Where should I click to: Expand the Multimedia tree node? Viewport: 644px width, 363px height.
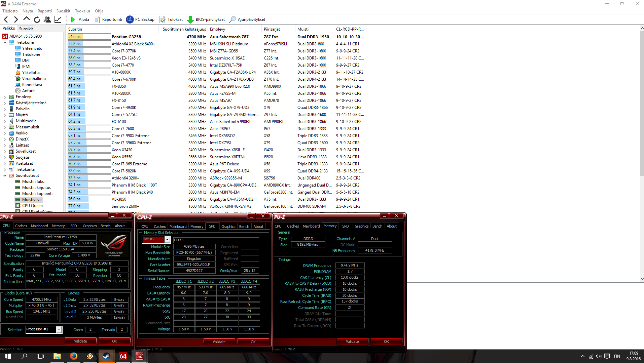coord(5,121)
